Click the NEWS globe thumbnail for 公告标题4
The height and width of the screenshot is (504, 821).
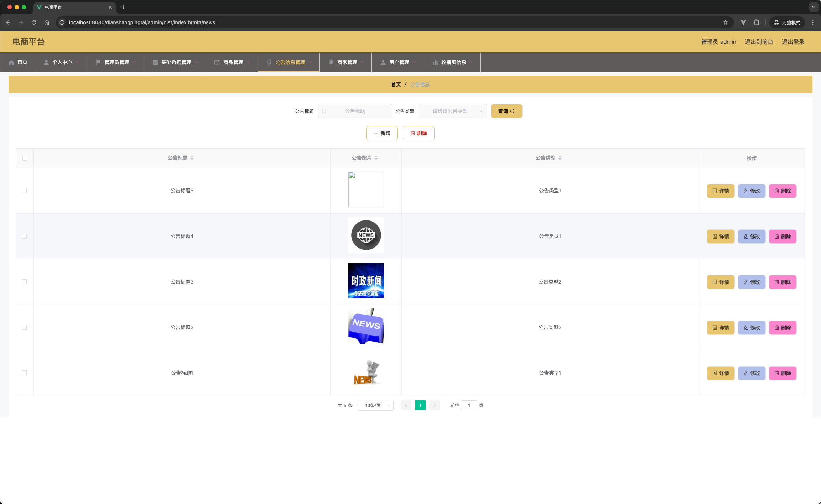coord(366,235)
